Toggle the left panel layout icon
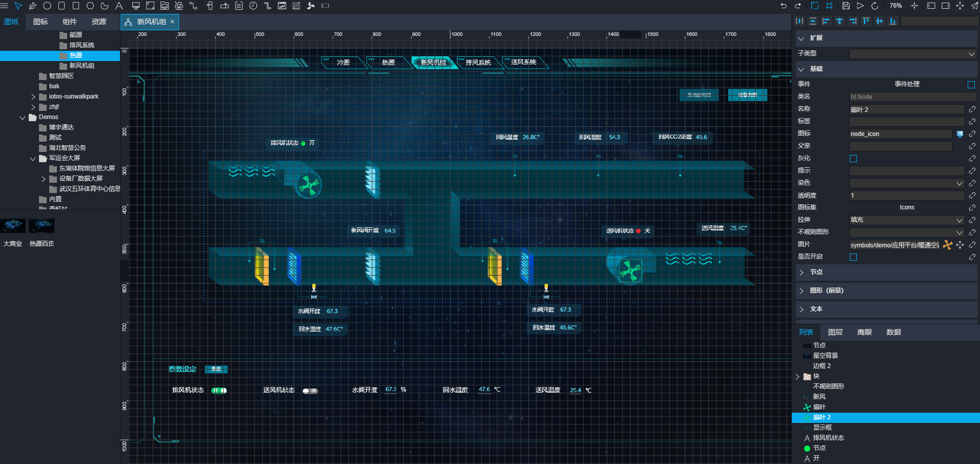The width and height of the screenshot is (980, 464). tap(931, 6)
